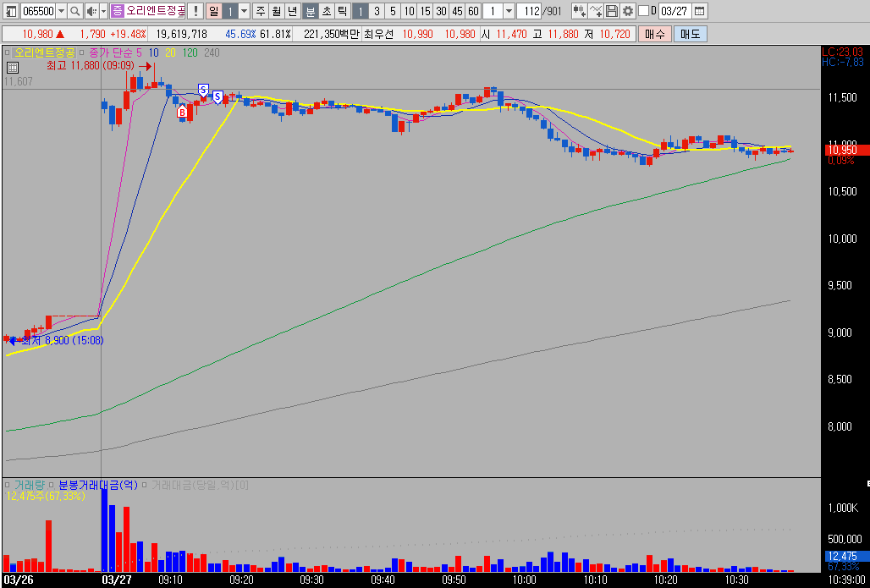Select the 주 (weekly) chart period

click(260, 10)
